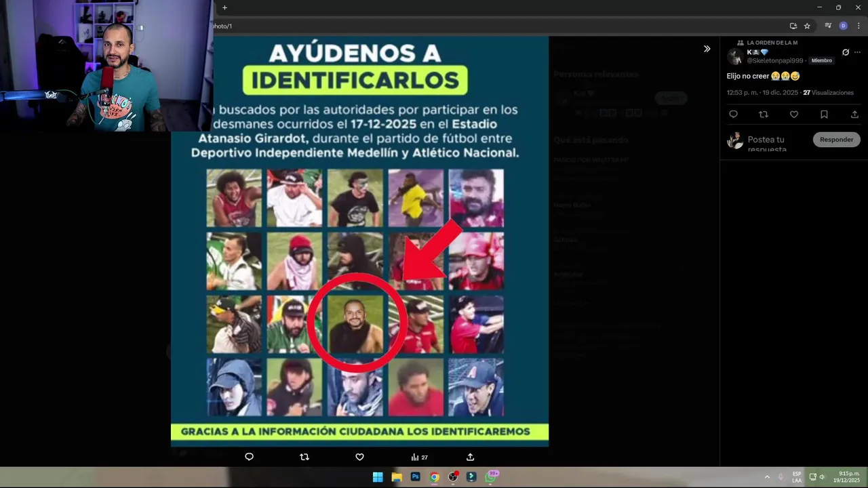Click reply icon below the photo
This screenshot has width=868, height=488.
click(249, 457)
